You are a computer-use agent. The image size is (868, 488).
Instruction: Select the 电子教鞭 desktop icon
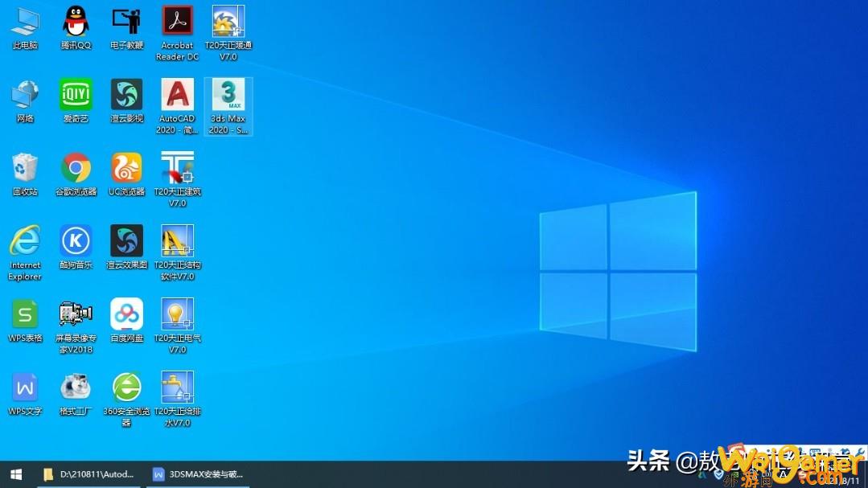point(127,27)
